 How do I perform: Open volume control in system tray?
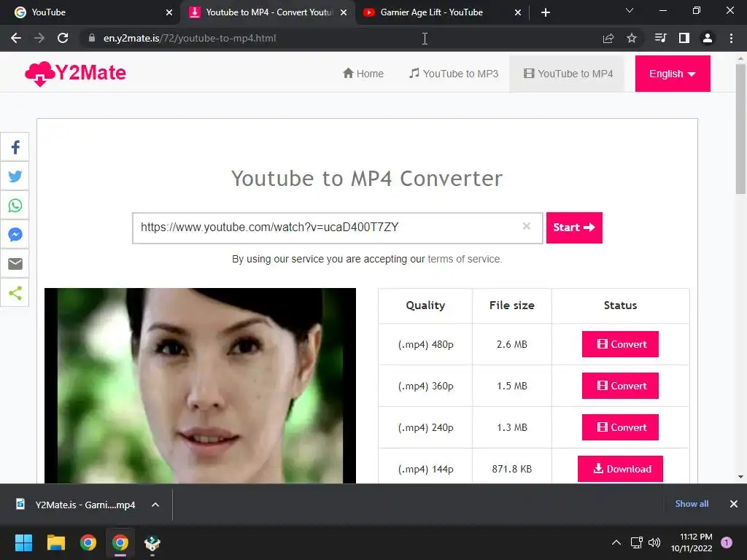coord(654,542)
